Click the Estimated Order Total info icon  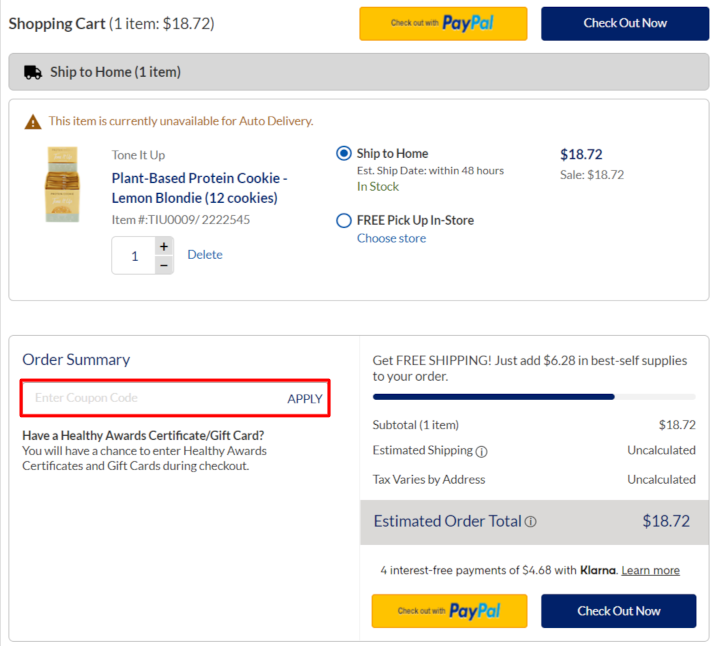point(530,522)
